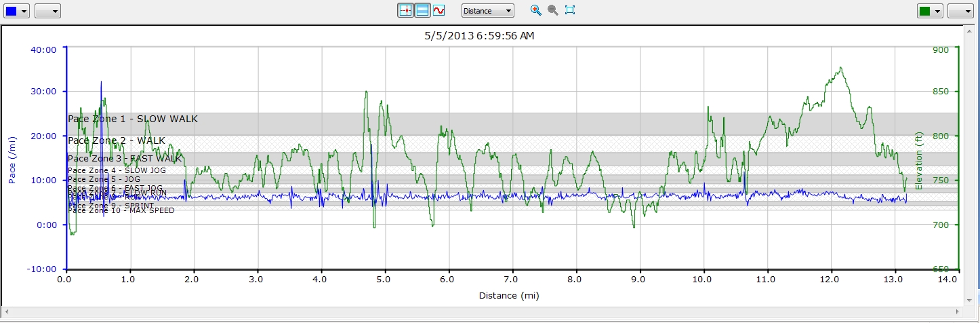The height and width of the screenshot is (323, 980).
Task: Click the zoom in magnifier
Action: pos(535,10)
